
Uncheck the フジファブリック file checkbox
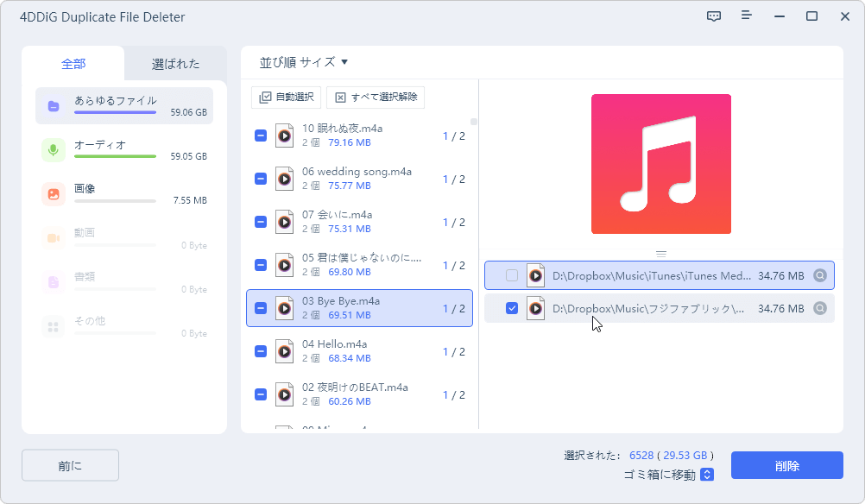(x=512, y=308)
